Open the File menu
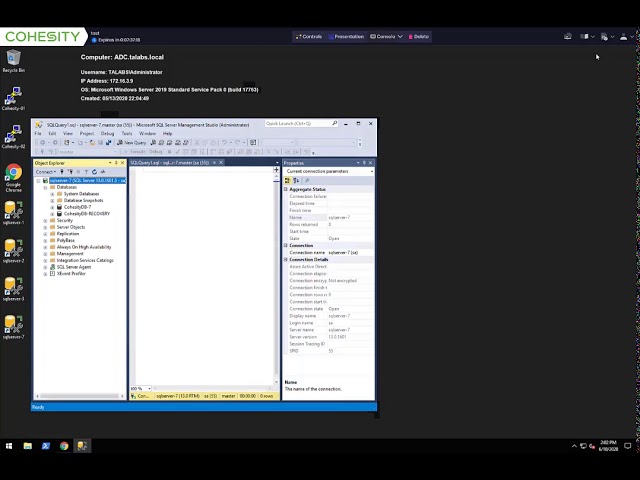 click(38, 133)
